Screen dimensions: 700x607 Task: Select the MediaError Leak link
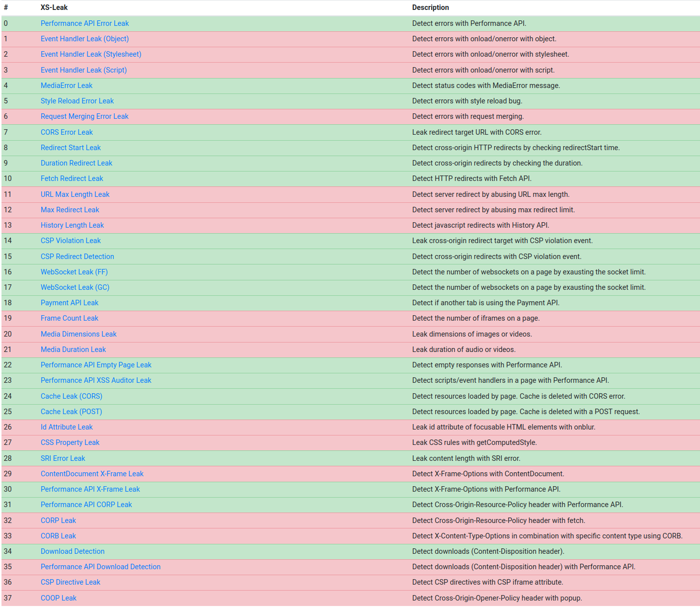67,86
